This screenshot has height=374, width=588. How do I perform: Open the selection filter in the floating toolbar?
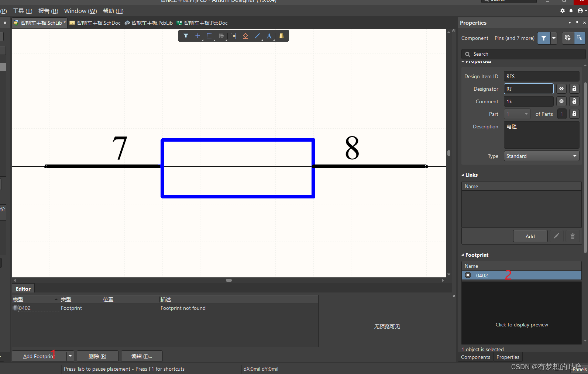[x=186, y=36]
